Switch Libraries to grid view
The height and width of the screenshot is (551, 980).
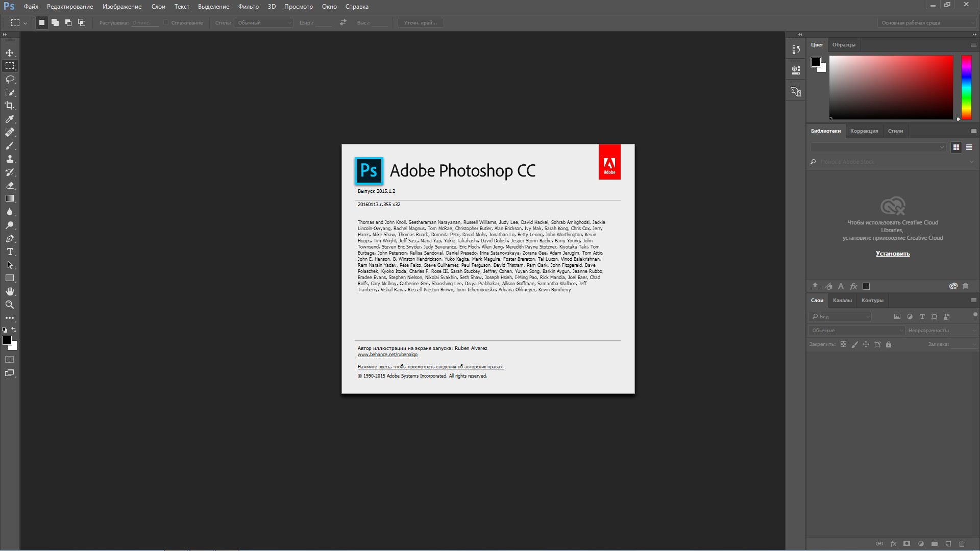tap(956, 147)
